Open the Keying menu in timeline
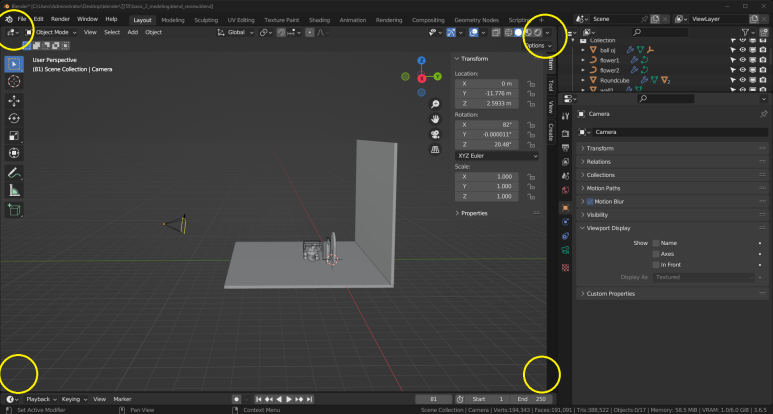The height and width of the screenshot is (414, 773). coord(74,399)
